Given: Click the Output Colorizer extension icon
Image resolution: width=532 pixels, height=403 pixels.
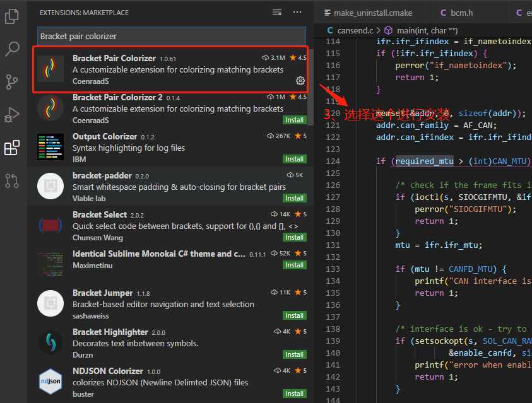Looking at the screenshot, I should tap(50, 147).
